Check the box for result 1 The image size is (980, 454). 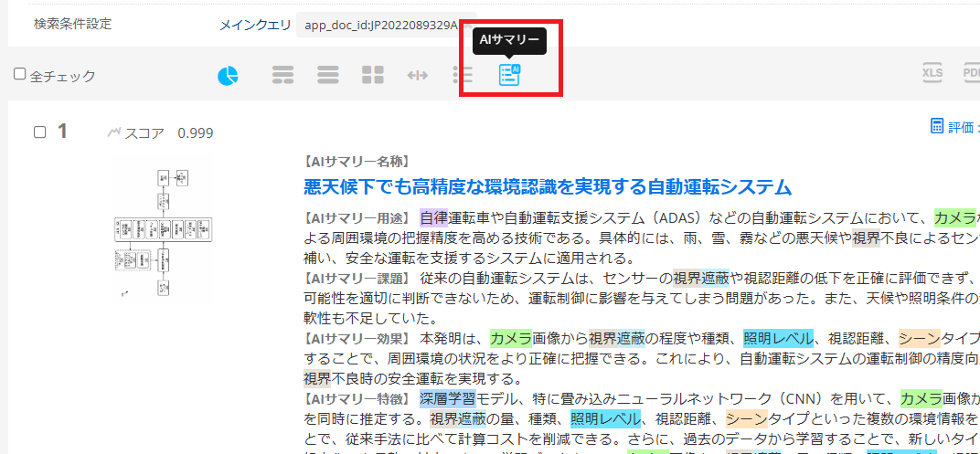point(40,132)
